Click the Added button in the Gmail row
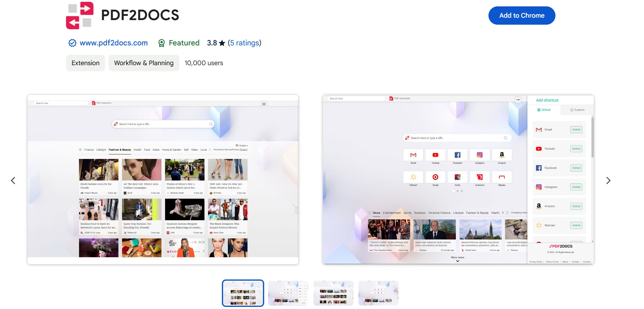Viewport: 644px width, 309px height. point(576,130)
